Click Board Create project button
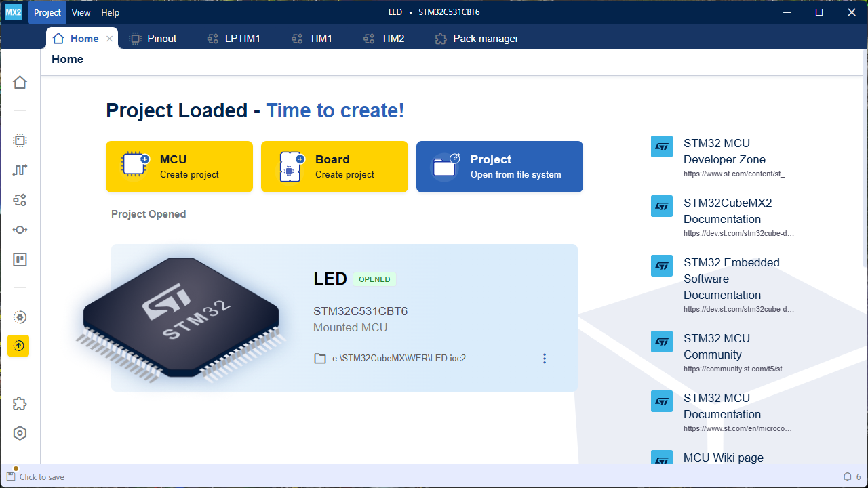This screenshot has height=488, width=868. point(334,167)
